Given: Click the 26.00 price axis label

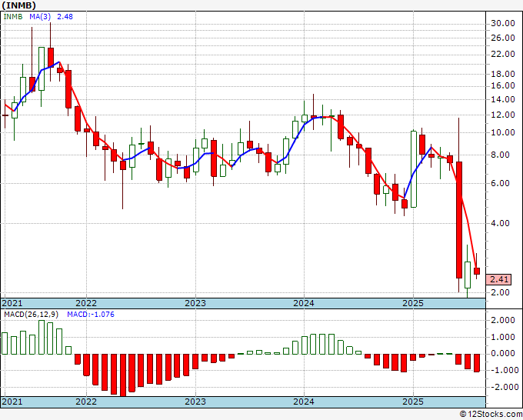Looking at the screenshot, I should click(x=503, y=38).
